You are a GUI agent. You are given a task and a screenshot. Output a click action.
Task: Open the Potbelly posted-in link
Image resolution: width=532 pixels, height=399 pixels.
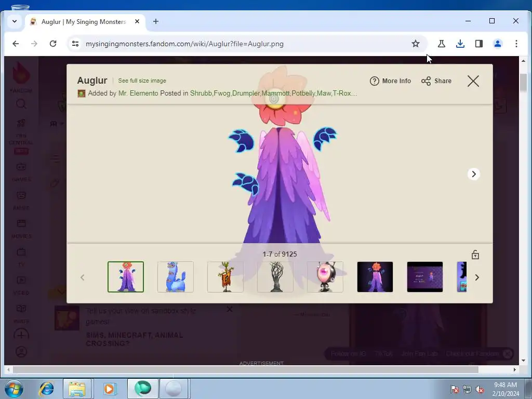303,93
